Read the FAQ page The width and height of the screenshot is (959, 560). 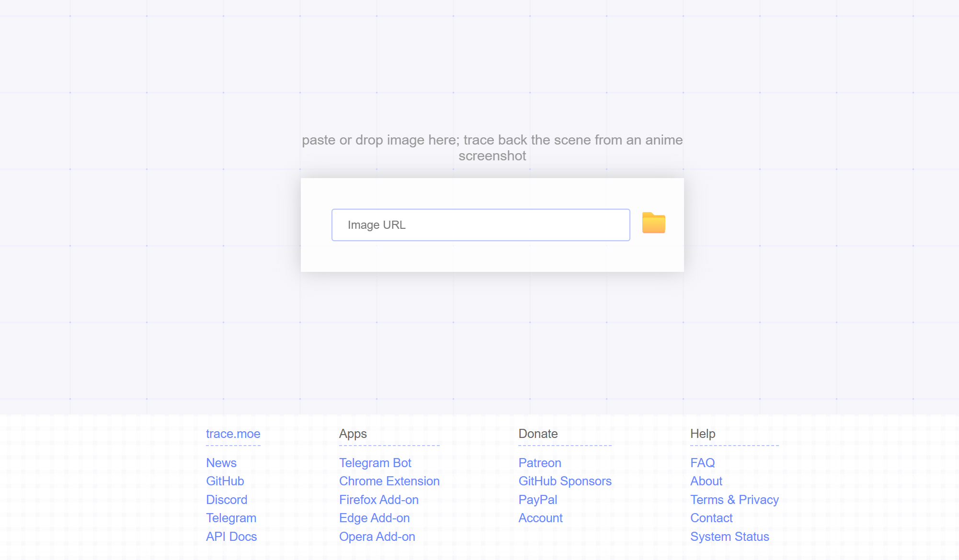[x=702, y=463]
